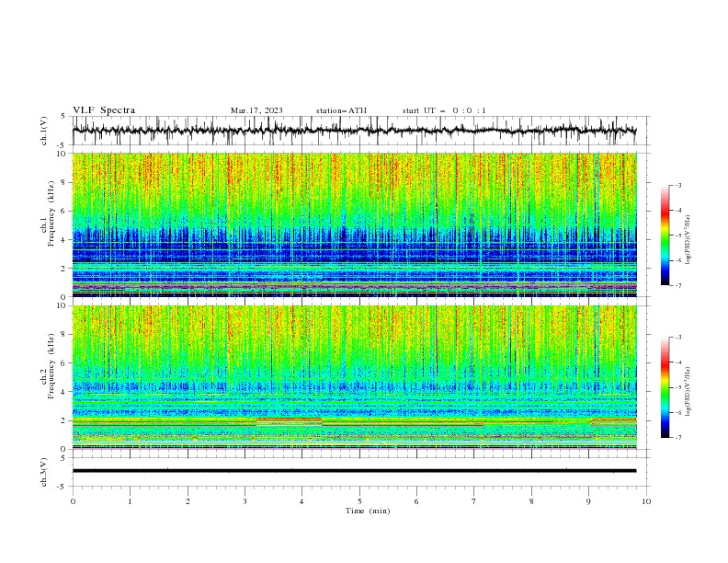
Task: Click time axis tick label "2"
Action: [188, 501]
